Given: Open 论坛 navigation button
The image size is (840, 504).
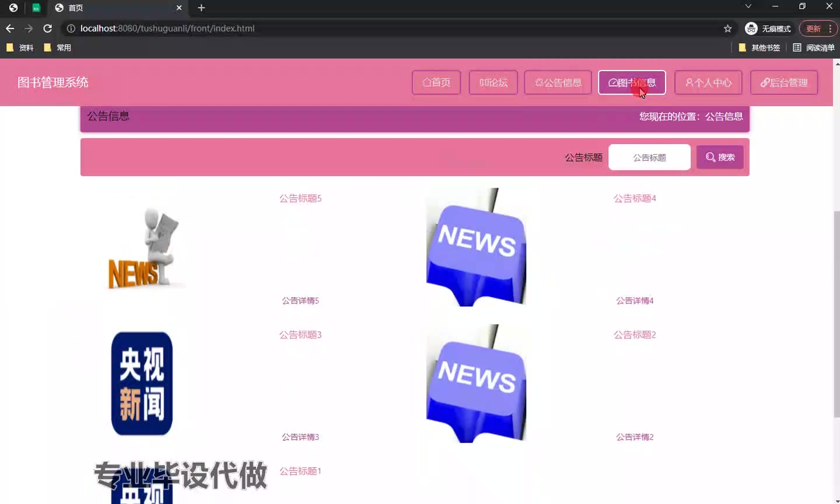Looking at the screenshot, I should click(x=494, y=83).
